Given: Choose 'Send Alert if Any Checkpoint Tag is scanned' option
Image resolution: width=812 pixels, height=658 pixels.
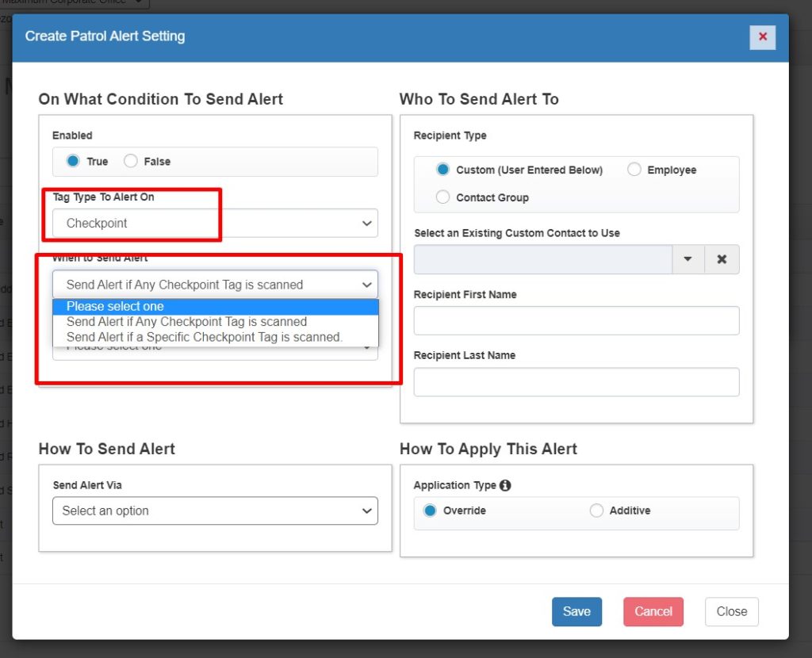Looking at the screenshot, I should 186,322.
